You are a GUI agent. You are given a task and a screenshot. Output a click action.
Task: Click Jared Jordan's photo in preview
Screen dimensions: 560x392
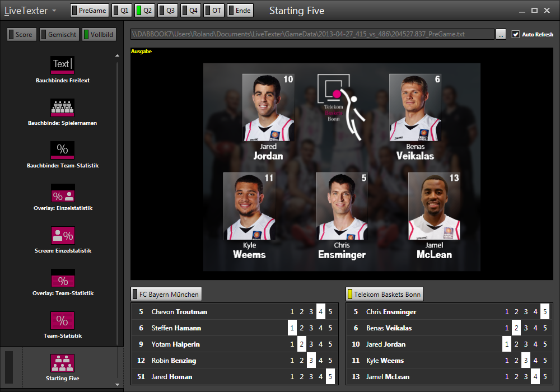pyautogui.click(x=268, y=108)
